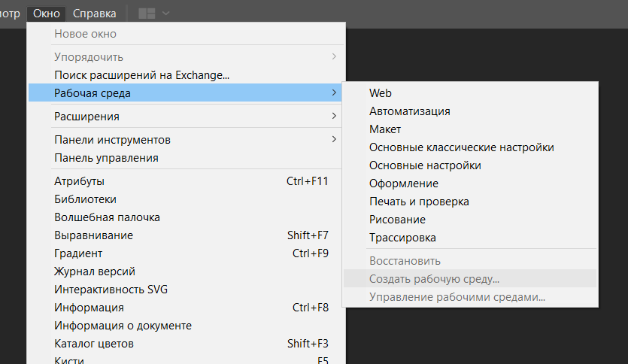Toggle the Градиент panel
Viewport: 628px width, 364px height.
pos(78,253)
